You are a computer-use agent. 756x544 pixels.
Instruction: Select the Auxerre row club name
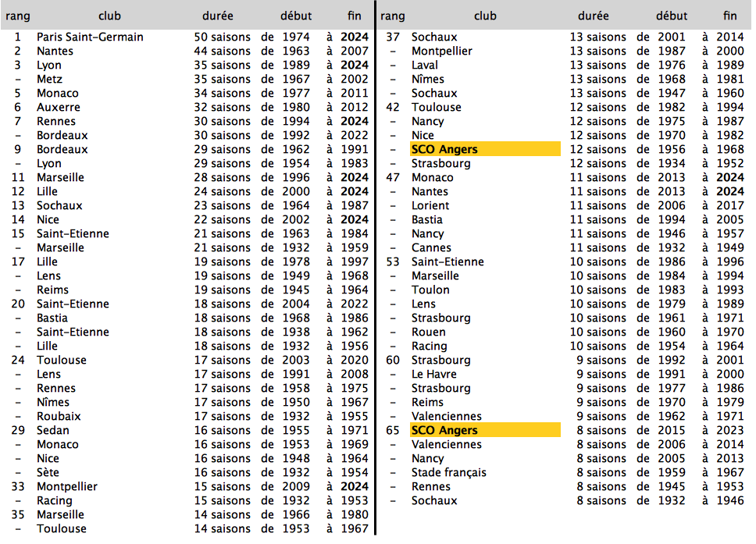pos(58,107)
